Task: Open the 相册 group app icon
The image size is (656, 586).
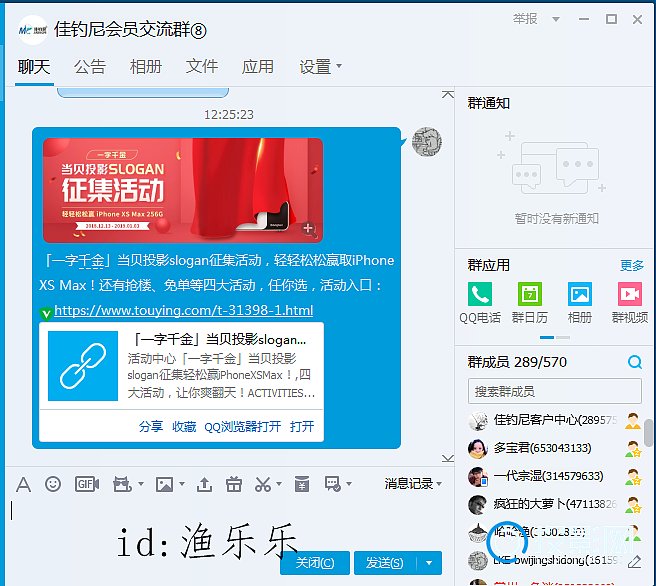Action: click(580, 303)
